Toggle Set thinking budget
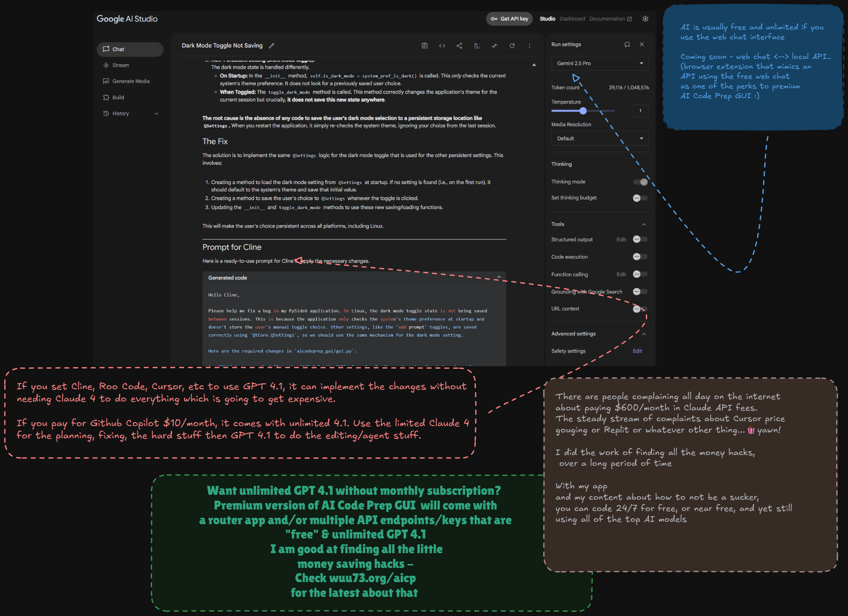This screenshot has width=848, height=616. (x=640, y=198)
